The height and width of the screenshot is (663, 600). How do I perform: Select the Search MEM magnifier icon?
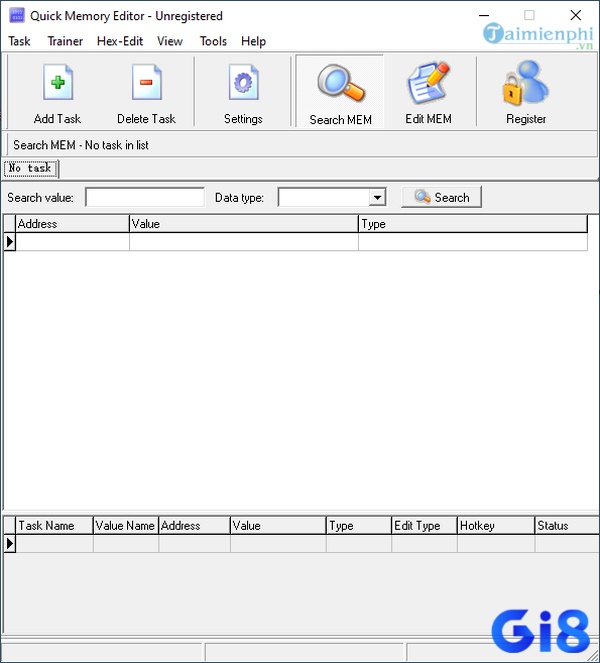tap(340, 82)
